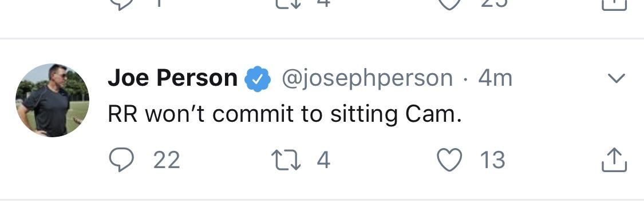Image resolution: width=644 pixels, height=219 pixels.
Task: View the 22 replies count
Action: (167, 160)
